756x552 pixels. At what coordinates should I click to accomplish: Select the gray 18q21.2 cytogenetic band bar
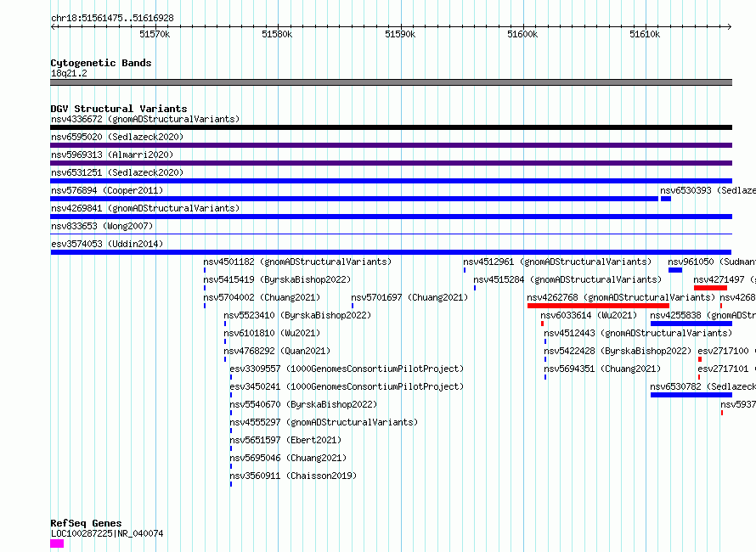tap(391, 82)
